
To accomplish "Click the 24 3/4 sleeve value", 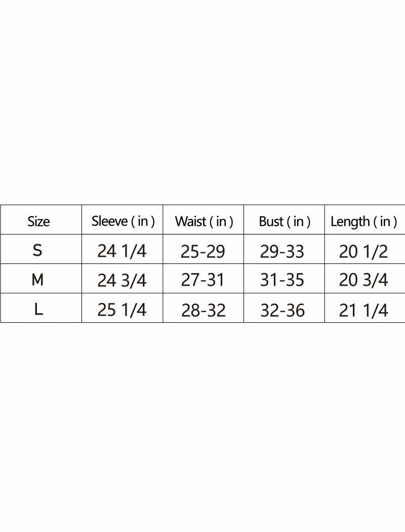I will point(121,280).
